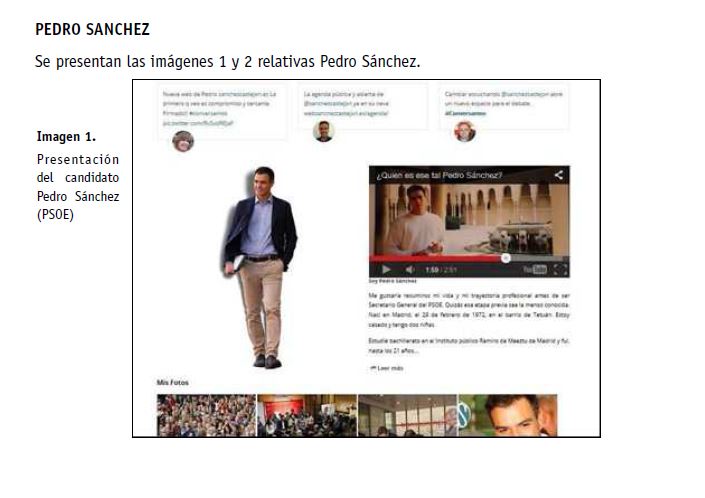Click the red video progress slider handle
705x498 pixels.
coord(506,258)
